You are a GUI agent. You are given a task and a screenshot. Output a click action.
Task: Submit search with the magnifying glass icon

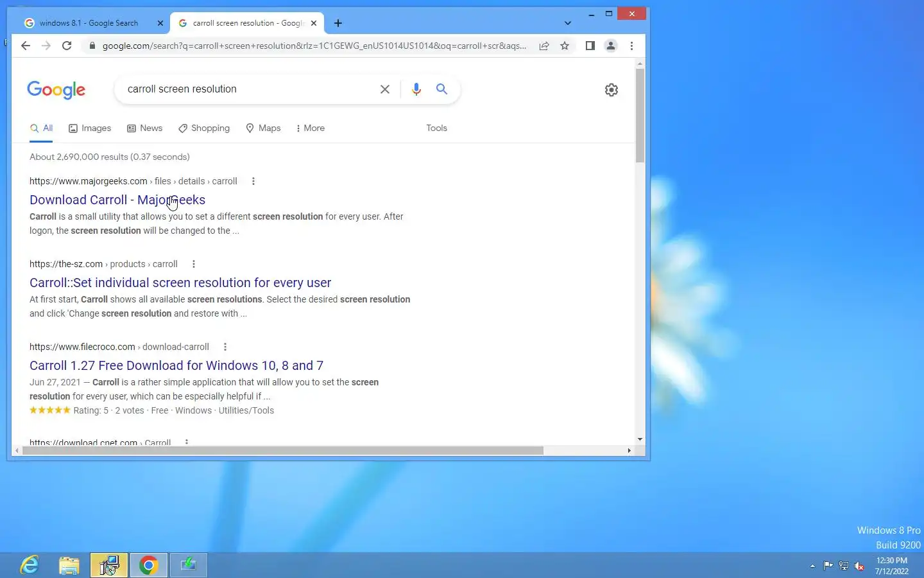coord(441,89)
